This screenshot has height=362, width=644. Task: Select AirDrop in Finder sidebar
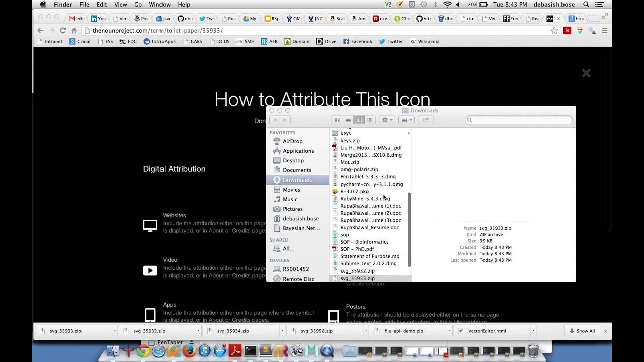tap(292, 141)
